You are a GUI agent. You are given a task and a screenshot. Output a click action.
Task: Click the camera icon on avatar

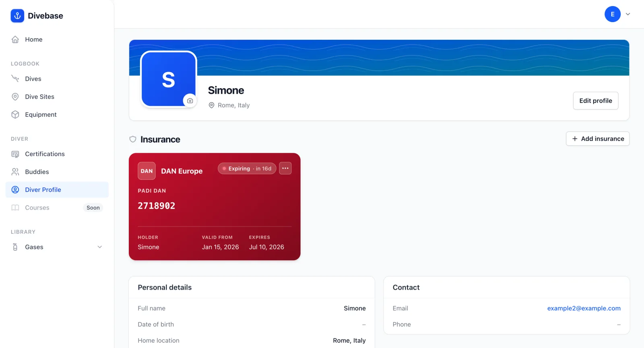pyautogui.click(x=190, y=101)
